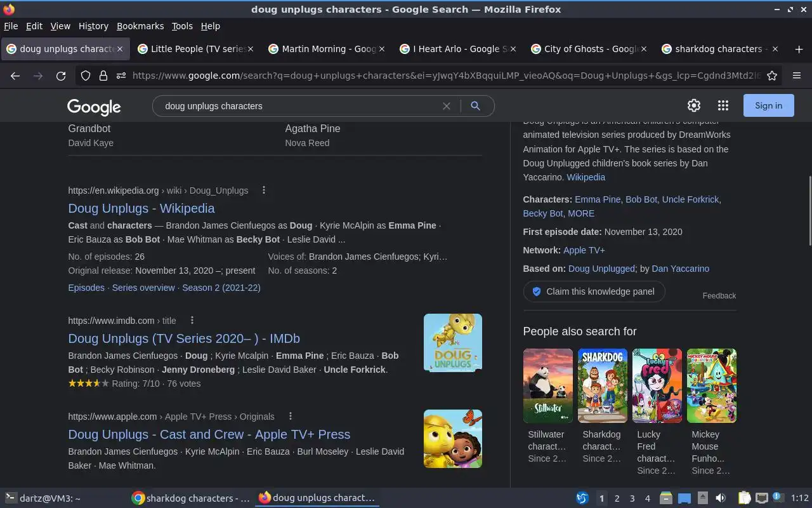The width and height of the screenshot is (812, 508).
Task: Open tracking protection shield icon
Action: [x=86, y=76]
